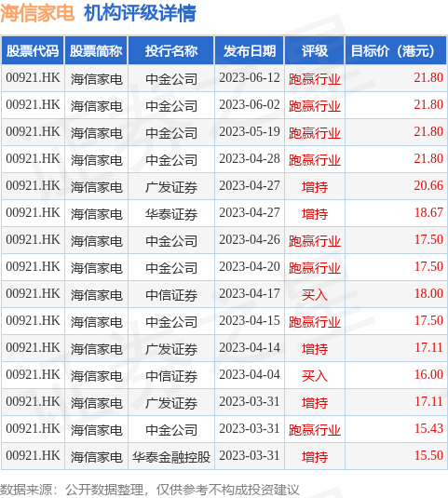This screenshot has height=498, width=448.
Task: Click target price 21.80 in the 2023-06-02 row
Action: (428, 105)
